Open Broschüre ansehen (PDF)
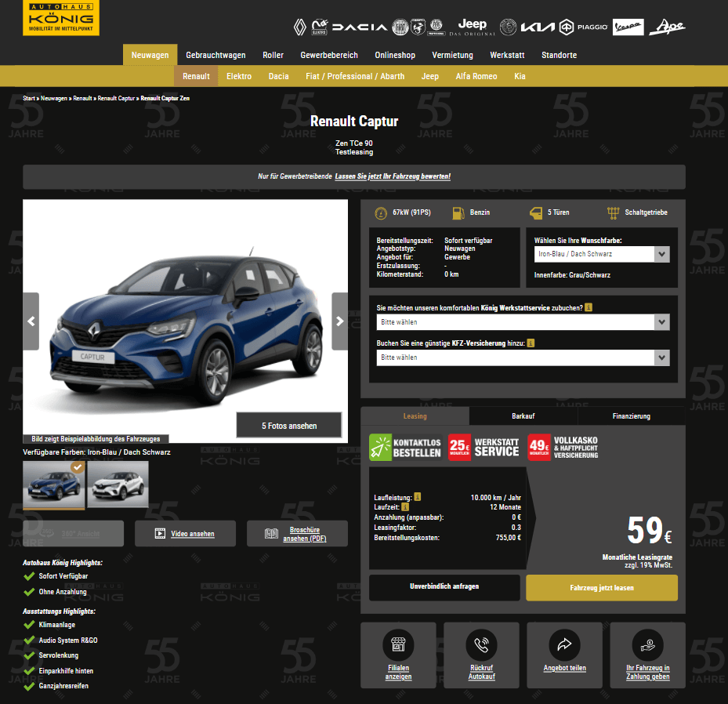Image resolution: width=728 pixels, height=704 pixels. pyautogui.click(x=297, y=534)
